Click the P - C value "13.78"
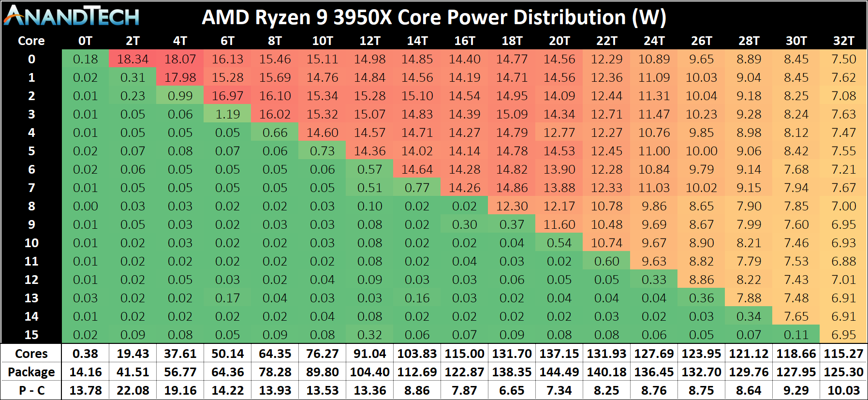The width and height of the screenshot is (868, 400). [x=85, y=390]
